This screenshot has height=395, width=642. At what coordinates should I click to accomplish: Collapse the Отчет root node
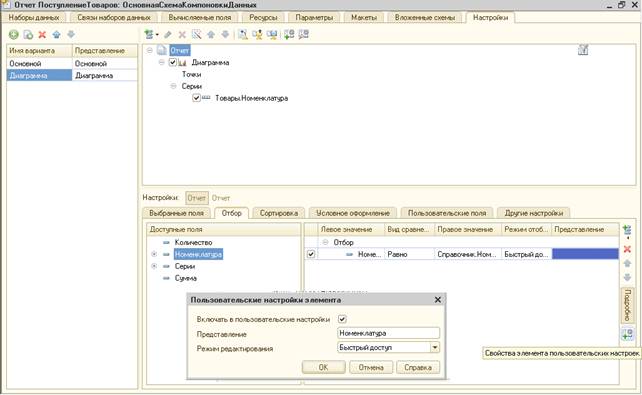click(149, 50)
